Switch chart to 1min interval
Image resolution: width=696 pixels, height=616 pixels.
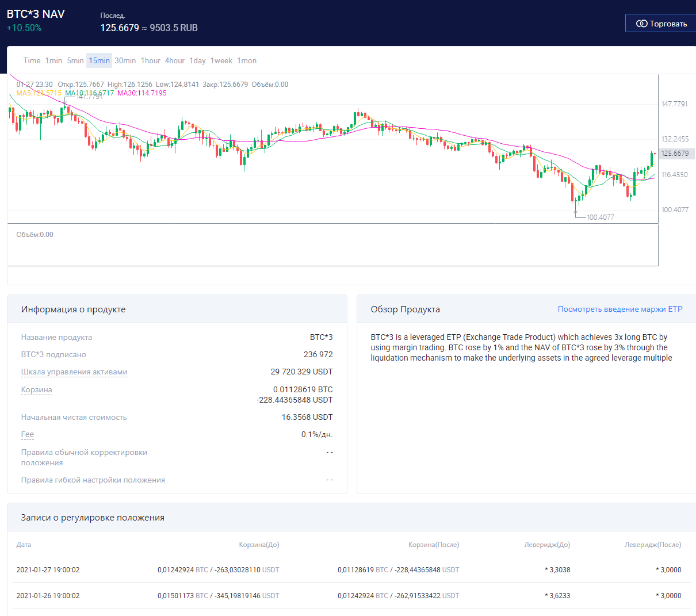pos(53,61)
